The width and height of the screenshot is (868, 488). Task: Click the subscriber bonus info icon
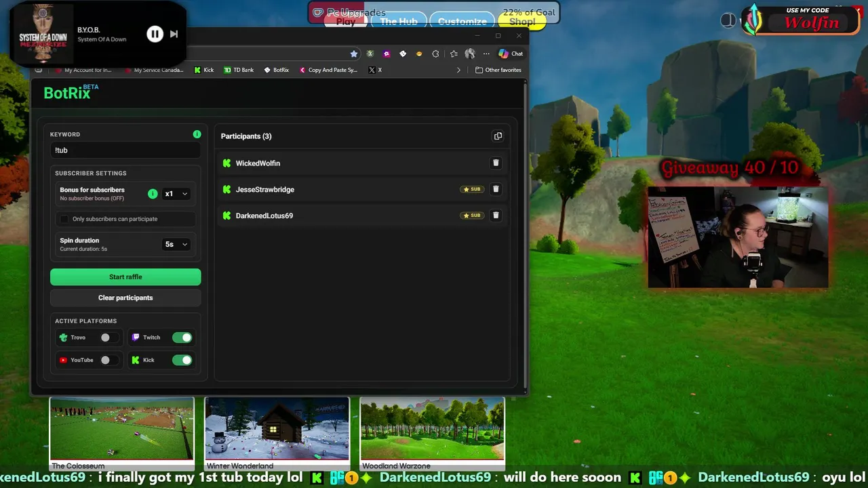click(x=153, y=194)
